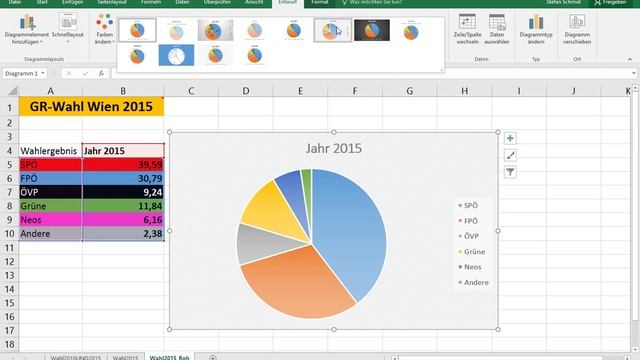
Task: Click the formula bar cancel X icon
Action: pyautogui.click(x=69, y=73)
